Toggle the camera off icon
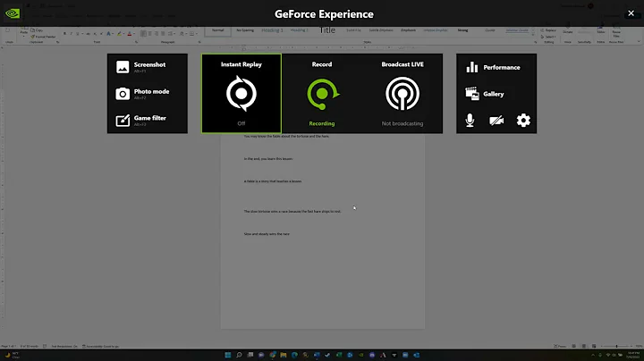Screen dimensions: 644x361 click(x=496, y=121)
